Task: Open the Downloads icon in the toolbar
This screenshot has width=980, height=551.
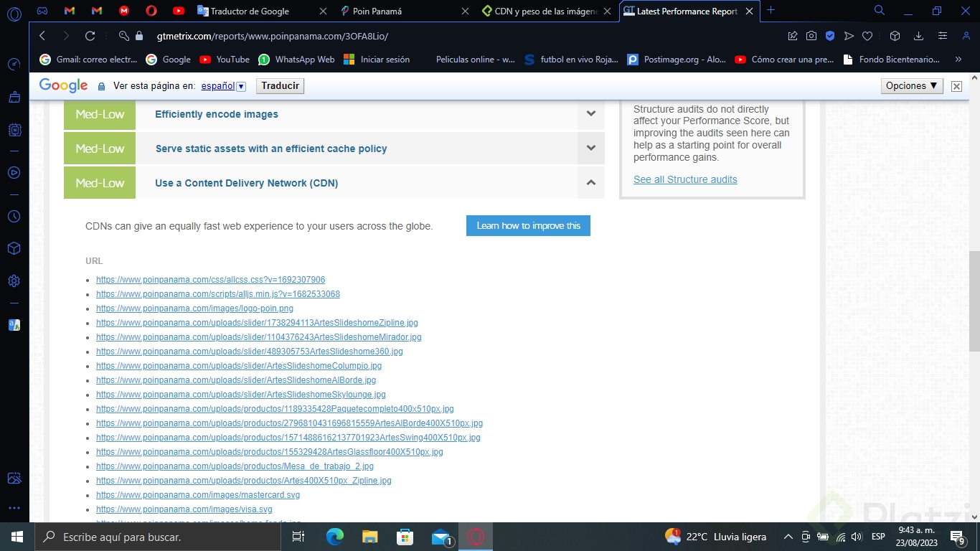Action: tap(918, 34)
